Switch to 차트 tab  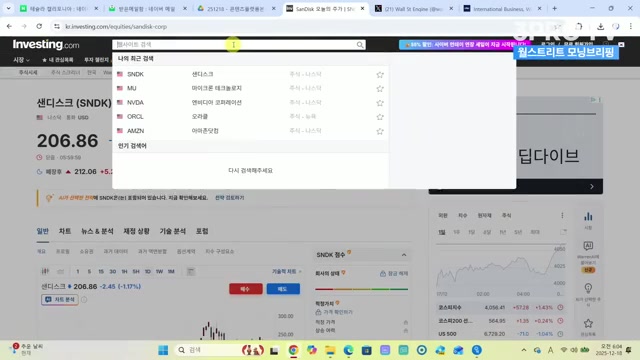pos(65,231)
